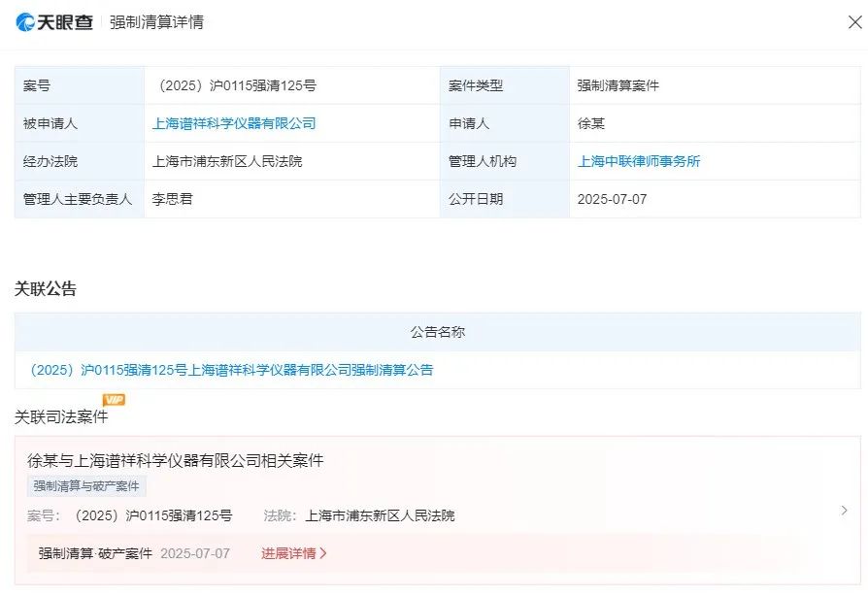Select the 强制清算与破产案件 tag

tap(86, 485)
